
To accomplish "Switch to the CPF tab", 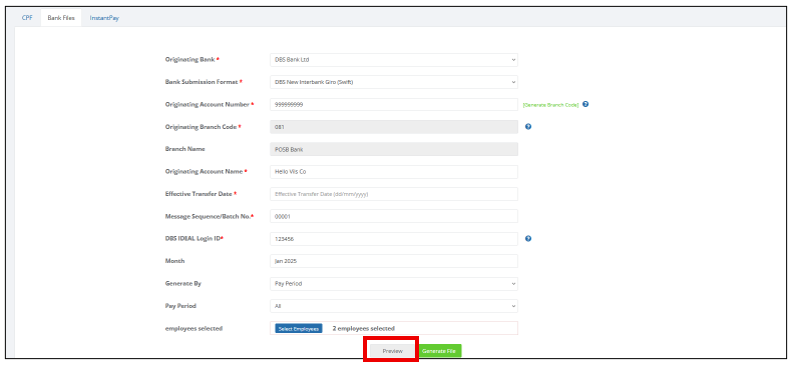I will click(x=27, y=18).
